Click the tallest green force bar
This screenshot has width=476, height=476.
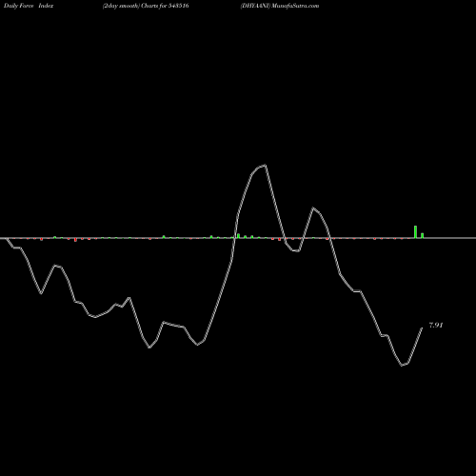point(415,231)
